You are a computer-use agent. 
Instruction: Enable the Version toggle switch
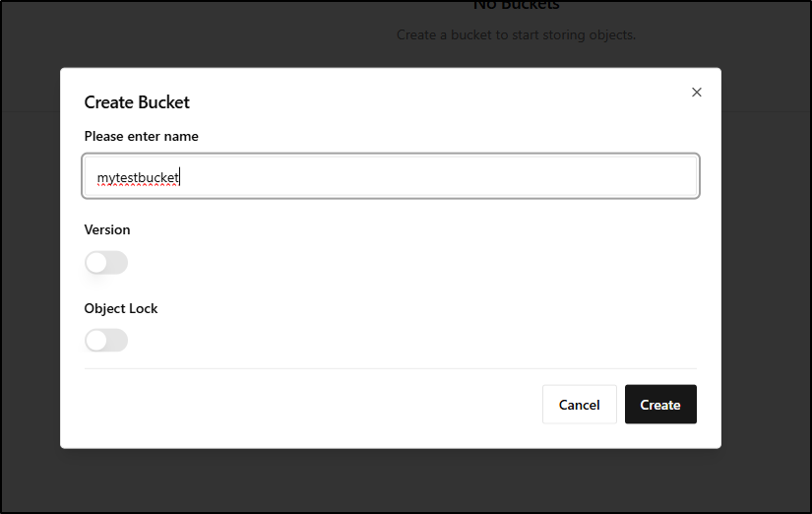pos(106,263)
